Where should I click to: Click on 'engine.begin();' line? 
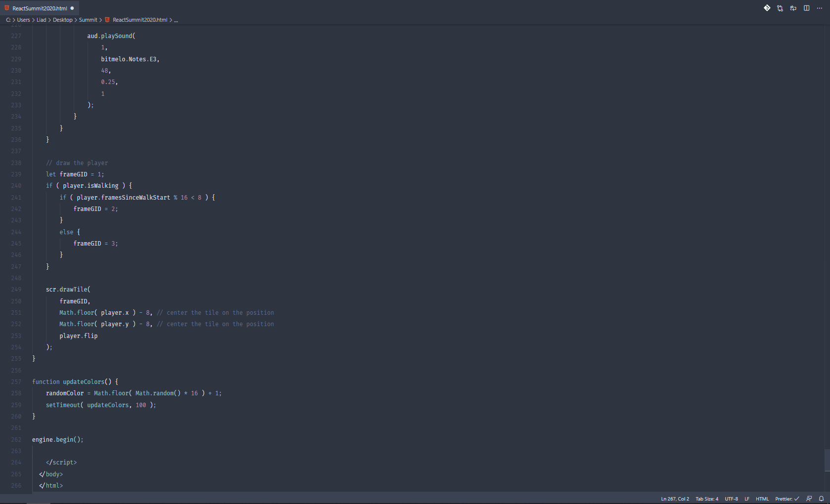click(58, 440)
